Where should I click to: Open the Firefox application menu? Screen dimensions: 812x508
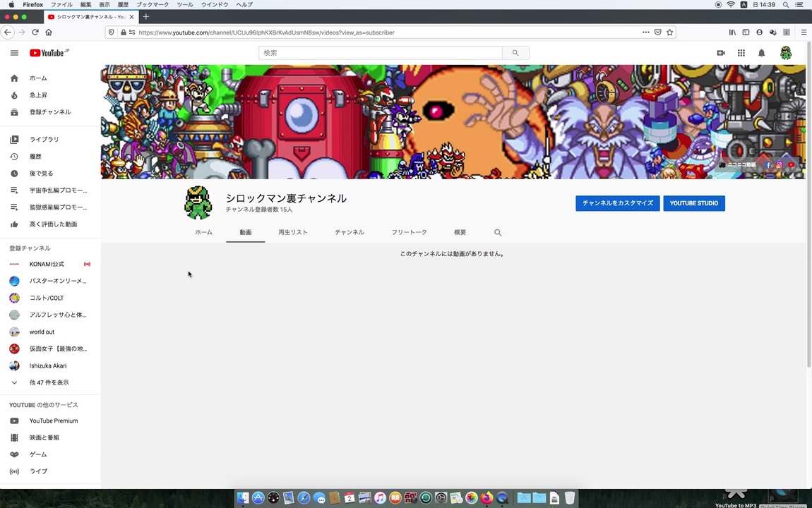pyautogui.click(x=804, y=32)
